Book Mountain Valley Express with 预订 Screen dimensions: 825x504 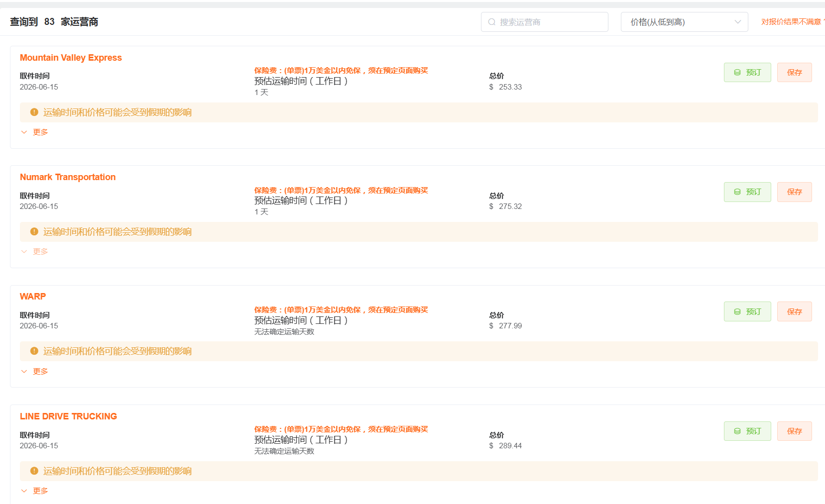[747, 73]
